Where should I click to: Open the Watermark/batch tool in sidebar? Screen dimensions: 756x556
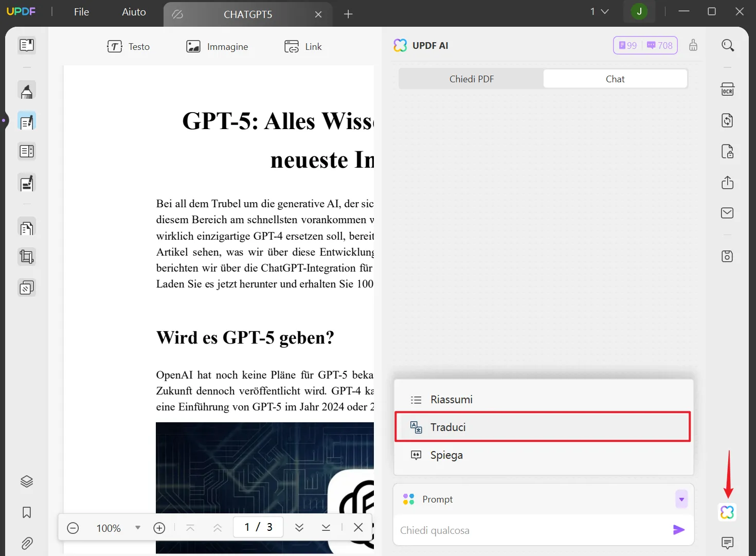coord(27,288)
